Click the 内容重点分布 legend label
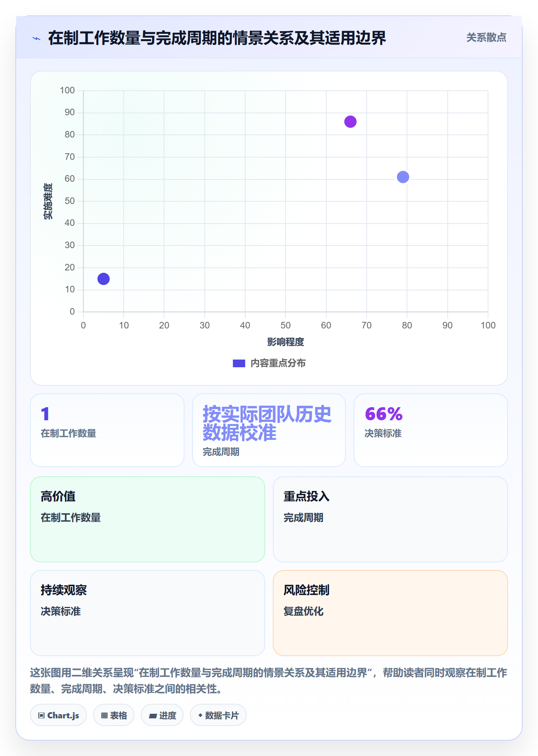This screenshot has height=756, width=538. pos(278,363)
